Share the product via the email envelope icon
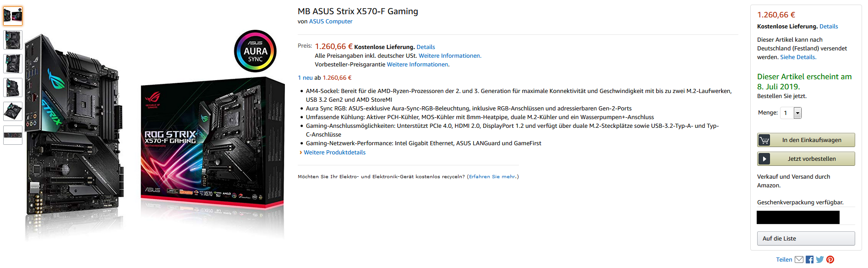 pyautogui.click(x=799, y=259)
